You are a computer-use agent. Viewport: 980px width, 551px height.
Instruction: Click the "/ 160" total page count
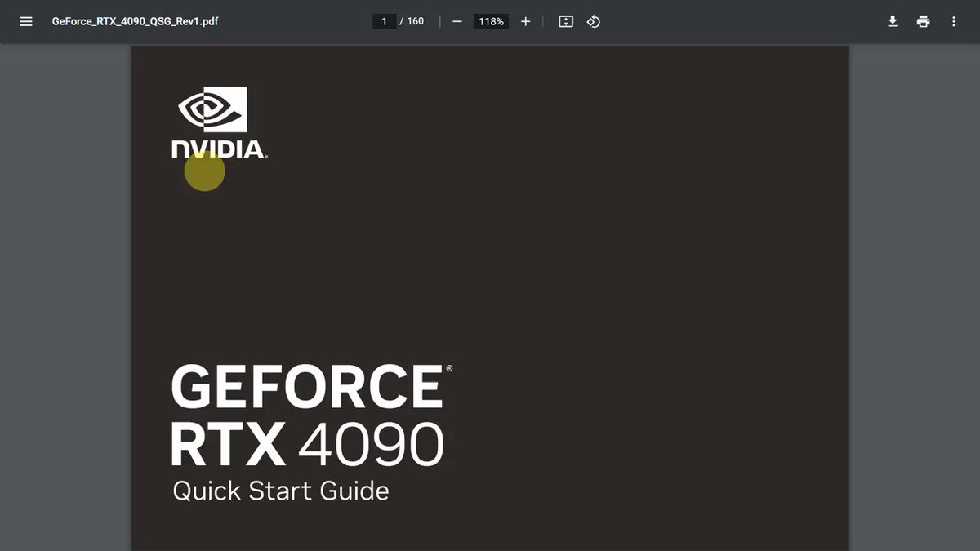[412, 21]
